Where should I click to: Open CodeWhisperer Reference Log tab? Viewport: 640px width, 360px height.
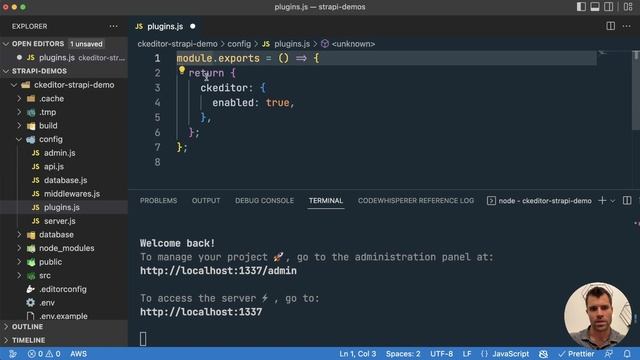point(416,201)
